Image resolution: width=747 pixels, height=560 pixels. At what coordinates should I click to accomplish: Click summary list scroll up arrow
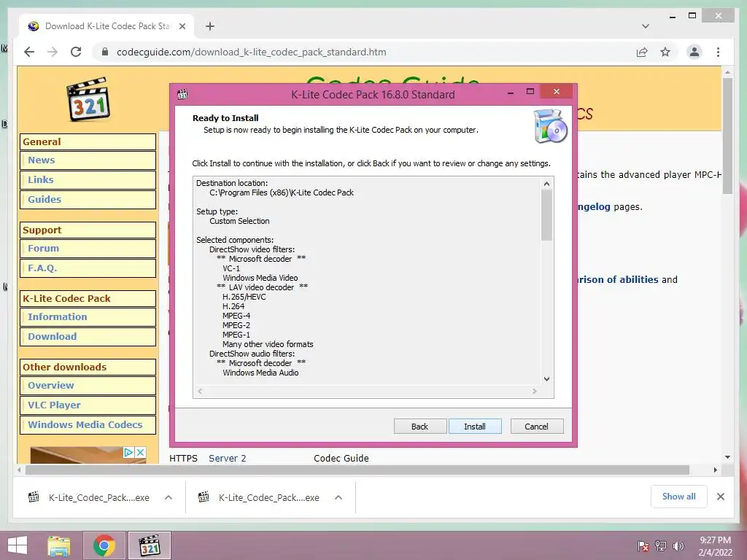click(546, 184)
